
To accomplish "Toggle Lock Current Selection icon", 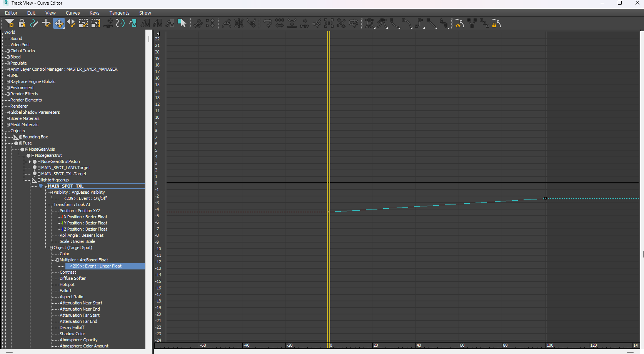I will (22, 23).
